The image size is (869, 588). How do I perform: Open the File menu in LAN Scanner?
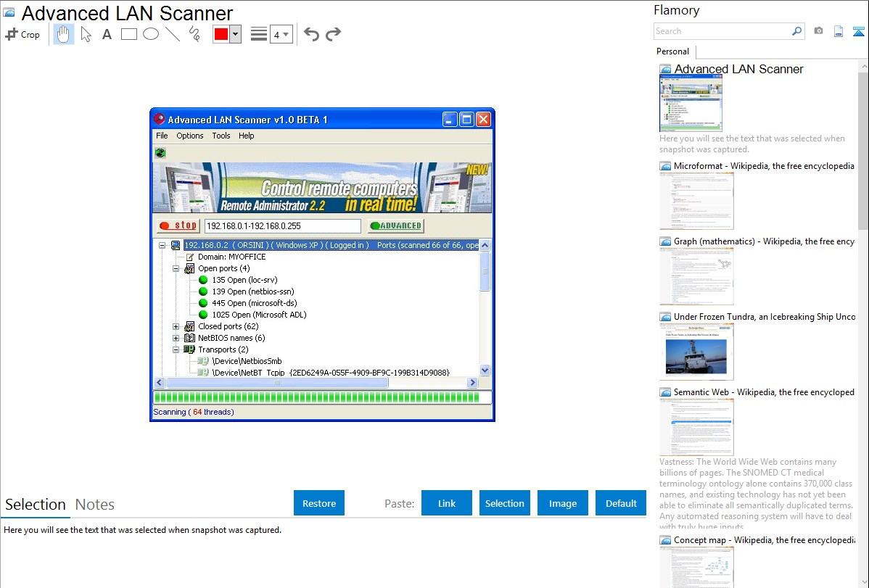click(162, 136)
